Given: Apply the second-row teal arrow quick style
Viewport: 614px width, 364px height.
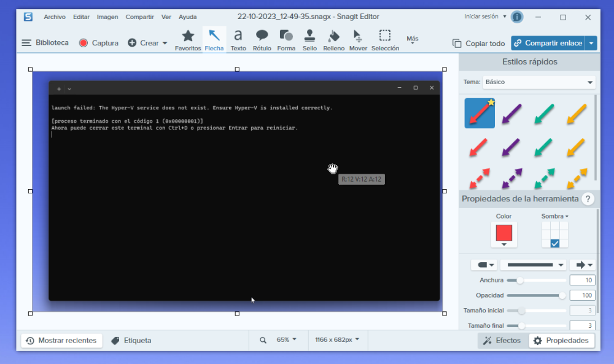Looking at the screenshot, I should (x=543, y=147).
